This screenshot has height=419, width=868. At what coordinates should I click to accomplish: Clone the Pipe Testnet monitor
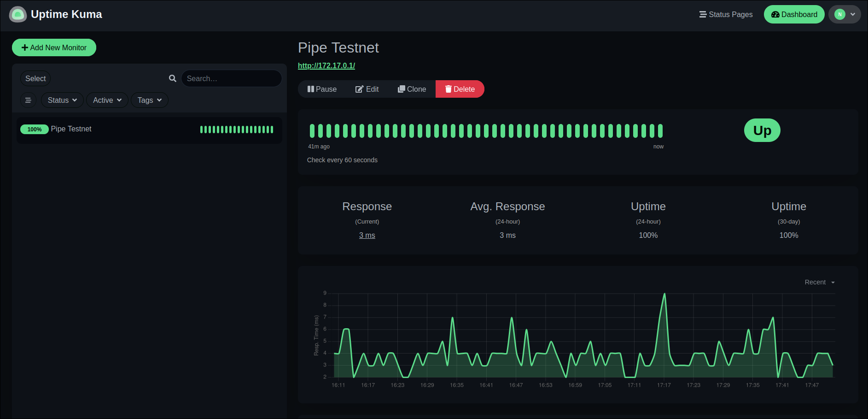click(412, 89)
